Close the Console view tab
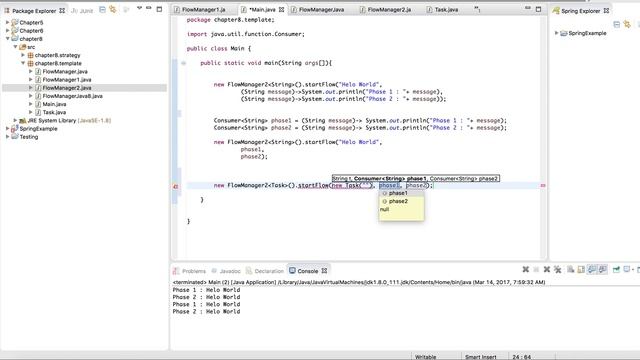 tap(324, 271)
